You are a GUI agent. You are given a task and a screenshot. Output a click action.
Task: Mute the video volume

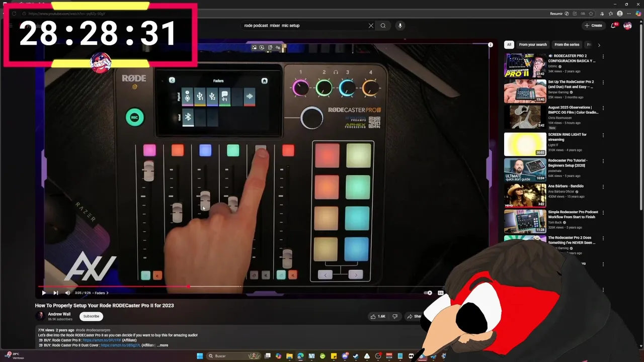[67, 293]
